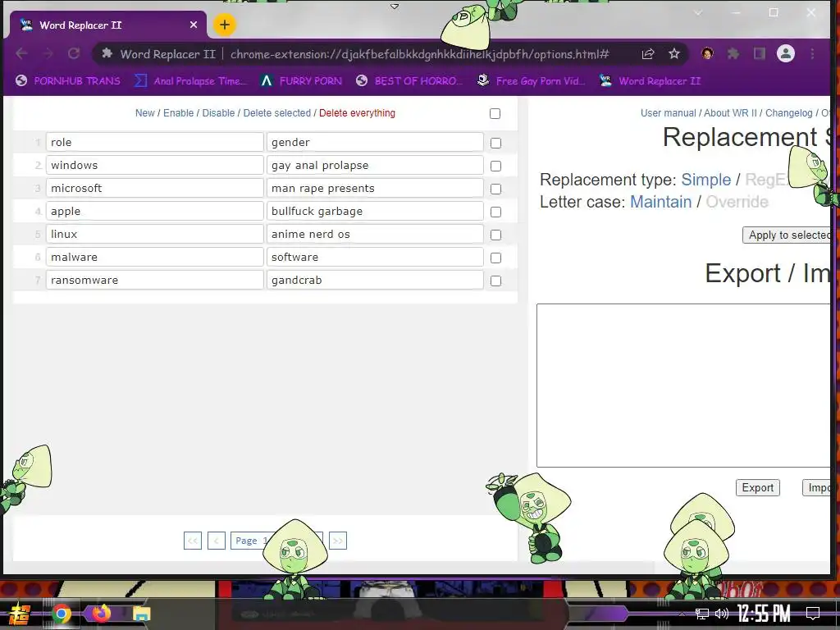The image size is (840, 630).
Task: Share this page via address bar icon
Action: pyautogui.click(x=648, y=53)
